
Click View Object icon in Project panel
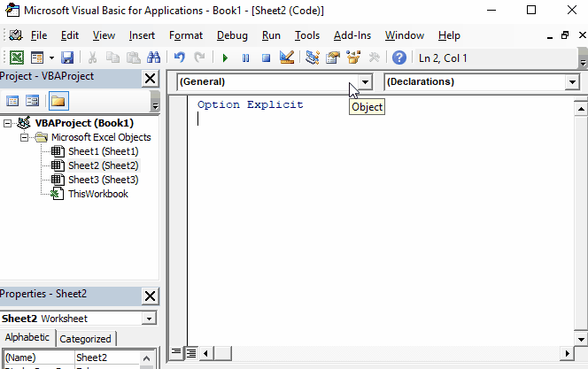(x=32, y=101)
